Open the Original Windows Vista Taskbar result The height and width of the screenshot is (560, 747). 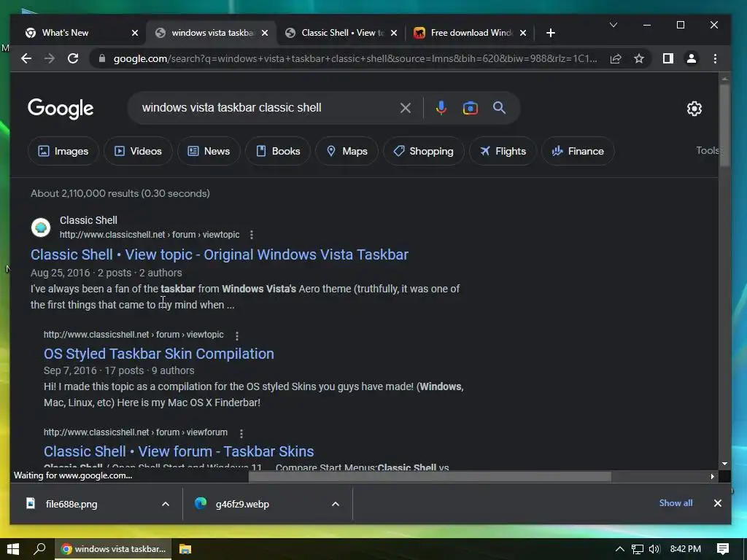tap(219, 254)
